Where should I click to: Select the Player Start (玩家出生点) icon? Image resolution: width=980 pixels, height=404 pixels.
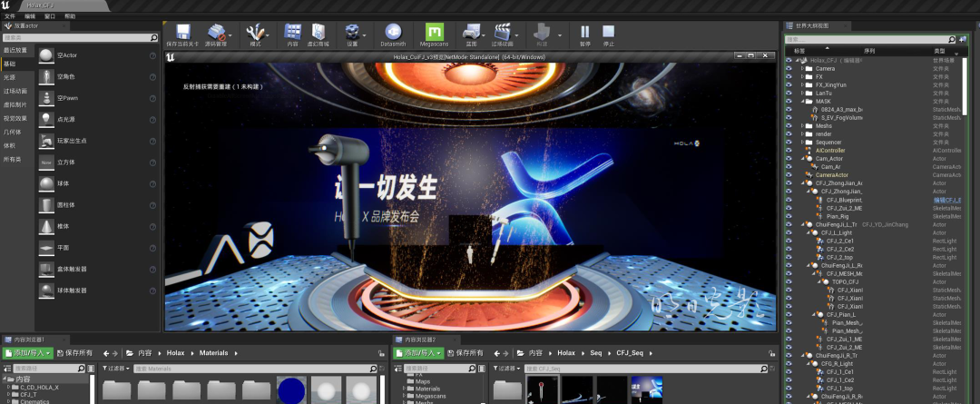tap(46, 141)
